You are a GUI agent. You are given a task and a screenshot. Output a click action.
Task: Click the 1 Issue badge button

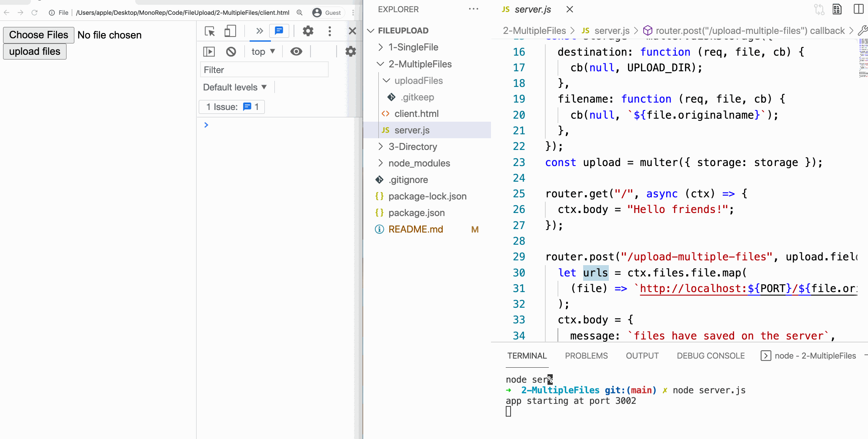pos(232,107)
